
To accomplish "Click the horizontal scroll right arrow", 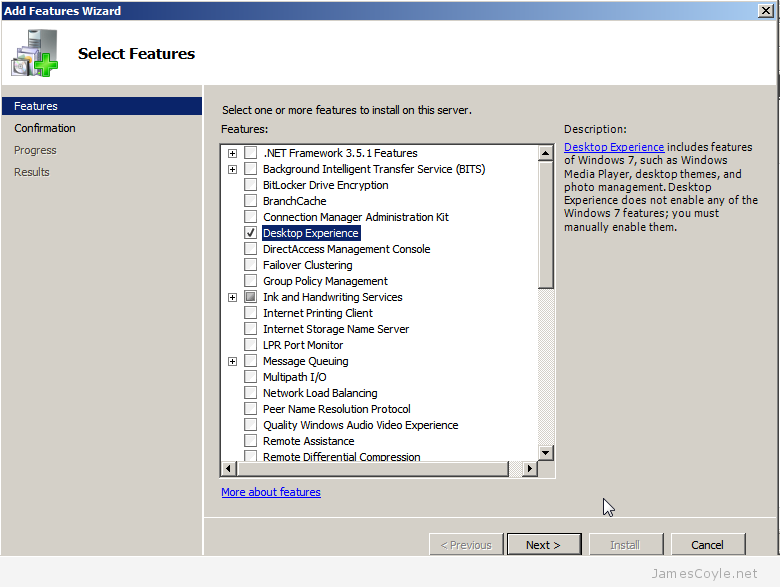I will [x=530, y=468].
